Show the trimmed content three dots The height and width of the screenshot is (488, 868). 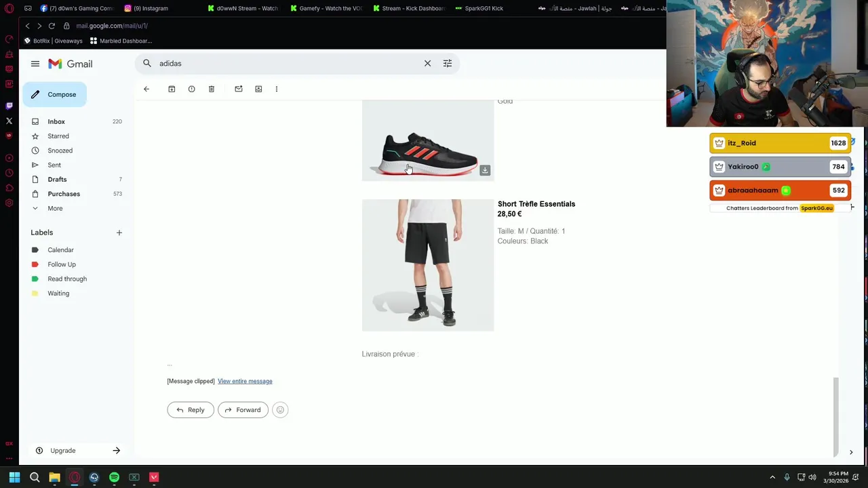point(170,365)
